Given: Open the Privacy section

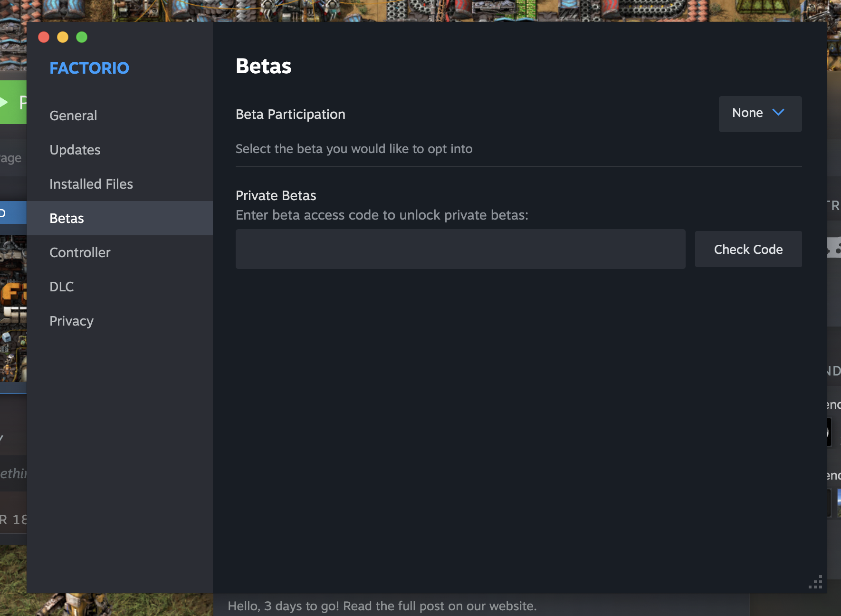Looking at the screenshot, I should click(x=71, y=321).
